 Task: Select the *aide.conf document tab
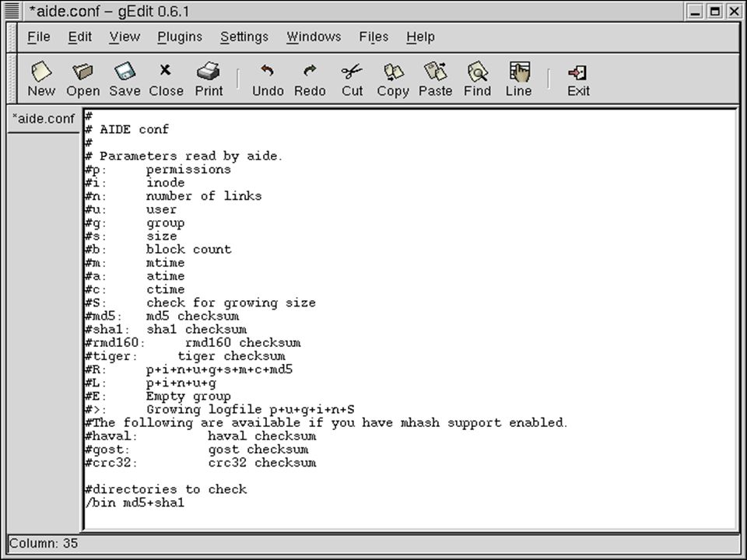point(44,119)
